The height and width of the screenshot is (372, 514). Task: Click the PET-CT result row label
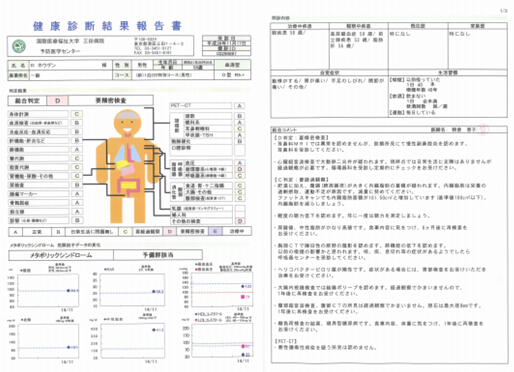[201, 106]
